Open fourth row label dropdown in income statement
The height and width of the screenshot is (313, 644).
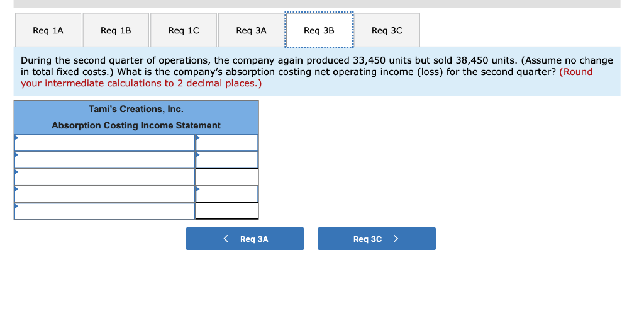click(x=105, y=194)
